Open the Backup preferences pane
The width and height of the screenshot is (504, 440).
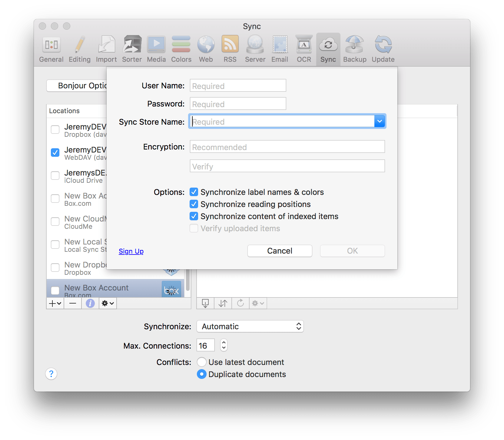click(354, 49)
